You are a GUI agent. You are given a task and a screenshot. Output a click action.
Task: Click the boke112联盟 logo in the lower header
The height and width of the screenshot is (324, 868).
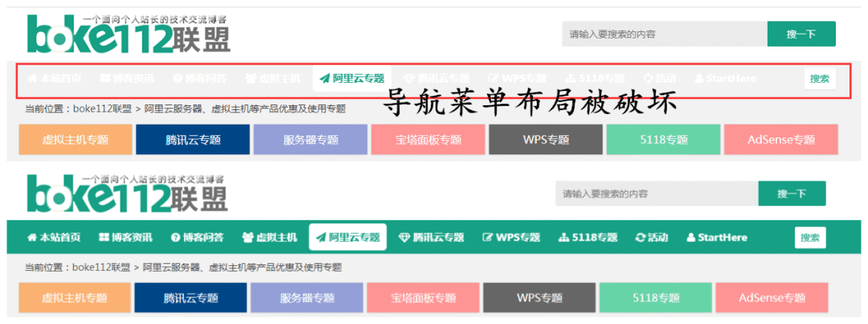coord(127,193)
